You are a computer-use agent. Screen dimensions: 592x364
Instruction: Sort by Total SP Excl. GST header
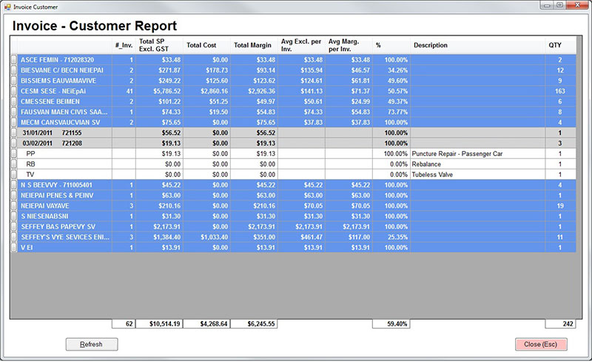click(159, 45)
